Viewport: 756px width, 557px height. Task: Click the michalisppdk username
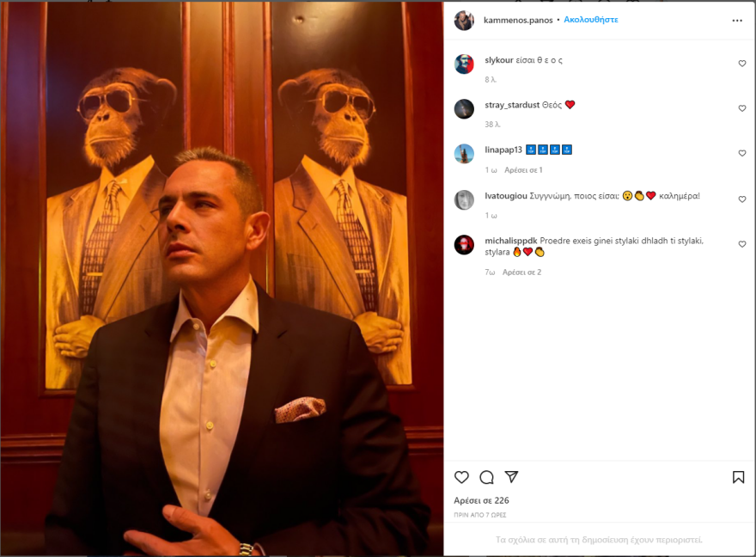[x=511, y=241]
